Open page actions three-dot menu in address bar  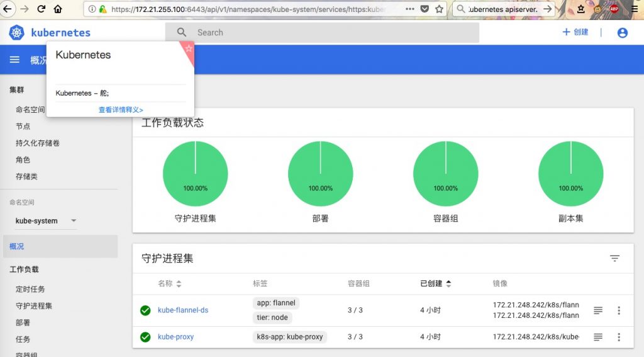point(410,9)
